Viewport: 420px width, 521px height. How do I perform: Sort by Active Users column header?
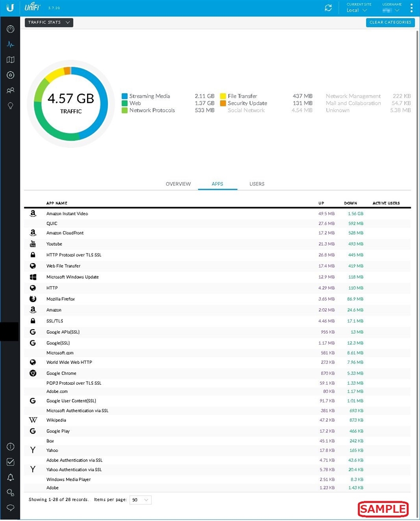[x=386, y=203]
